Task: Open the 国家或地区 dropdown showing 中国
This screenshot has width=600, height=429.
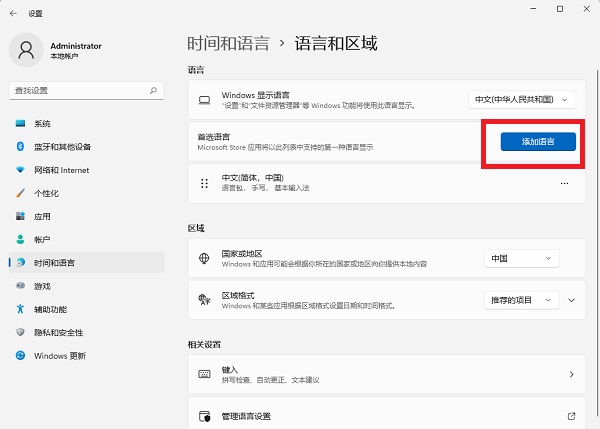Action: (x=521, y=258)
